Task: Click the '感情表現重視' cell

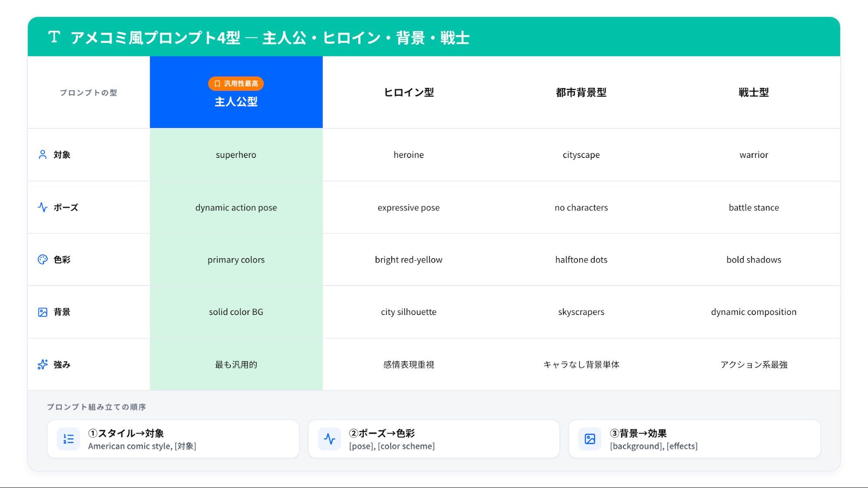Action: (x=409, y=364)
